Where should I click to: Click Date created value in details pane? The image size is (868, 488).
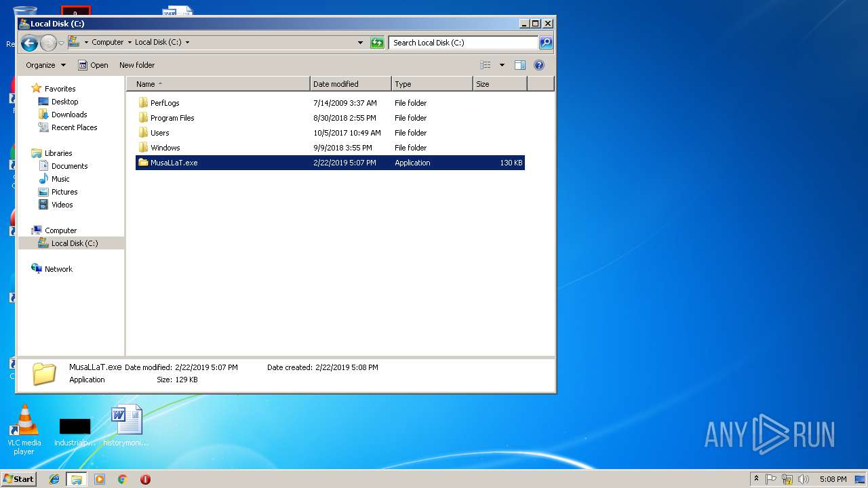point(347,367)
